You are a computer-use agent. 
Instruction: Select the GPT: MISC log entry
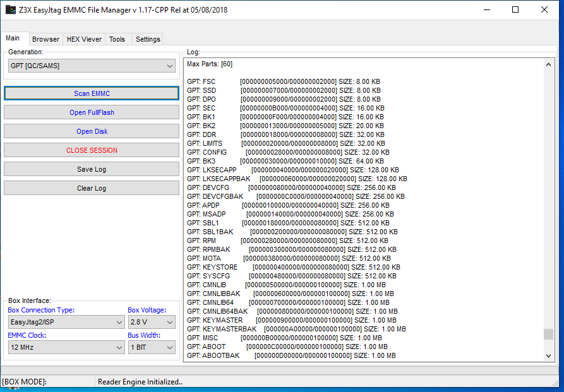(x=284, y=338)
